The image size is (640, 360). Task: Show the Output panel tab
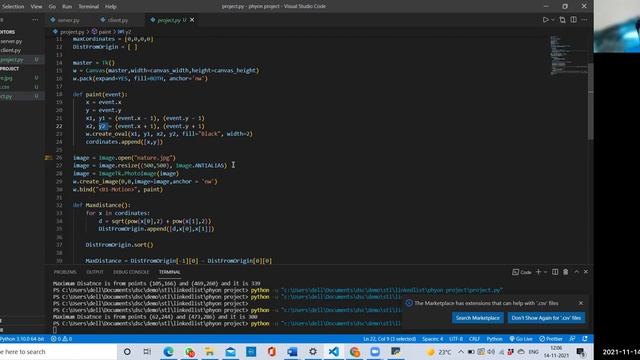coord(95,272)
